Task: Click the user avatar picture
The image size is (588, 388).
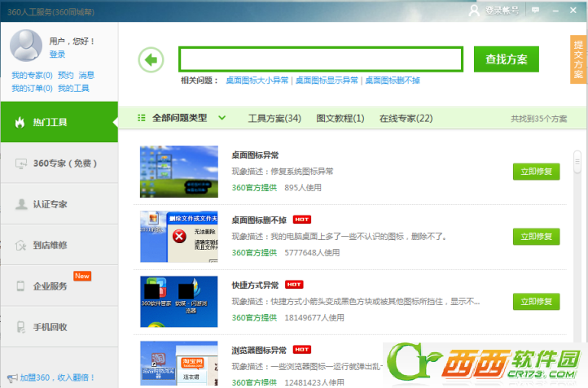Action: coord(25,45)
